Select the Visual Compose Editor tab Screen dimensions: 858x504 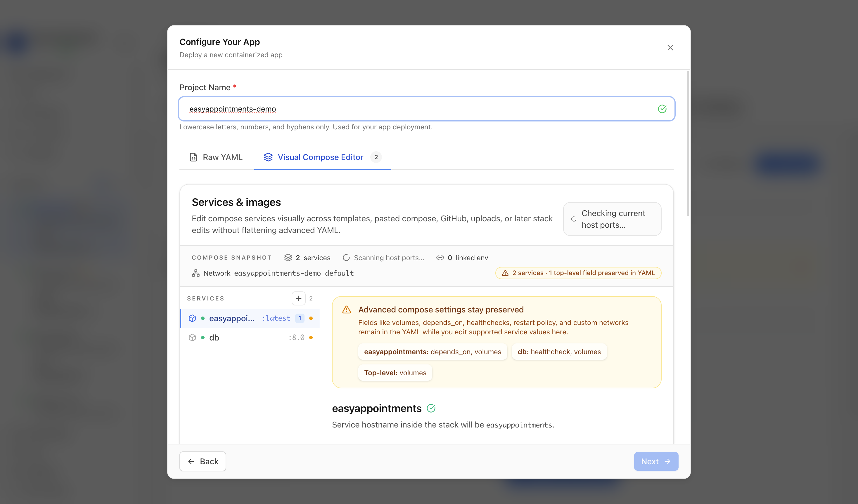click(x=322, y=157)
